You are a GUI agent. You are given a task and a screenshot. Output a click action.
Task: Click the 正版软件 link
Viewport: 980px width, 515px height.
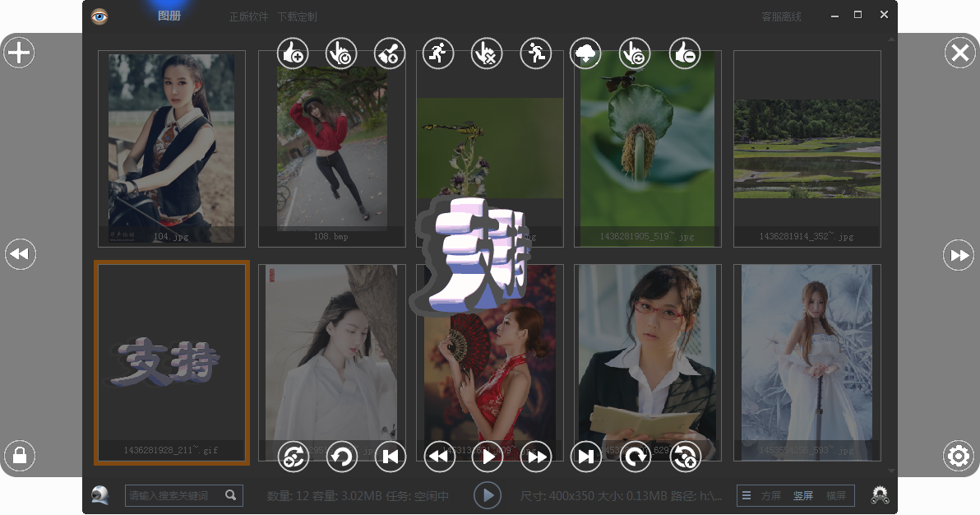[248, 17]
